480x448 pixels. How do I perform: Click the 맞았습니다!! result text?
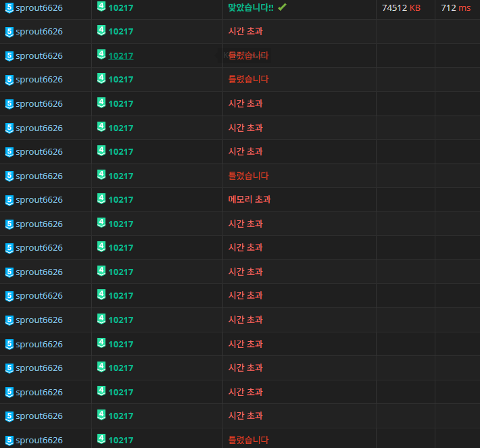click(x=251, y=7)
